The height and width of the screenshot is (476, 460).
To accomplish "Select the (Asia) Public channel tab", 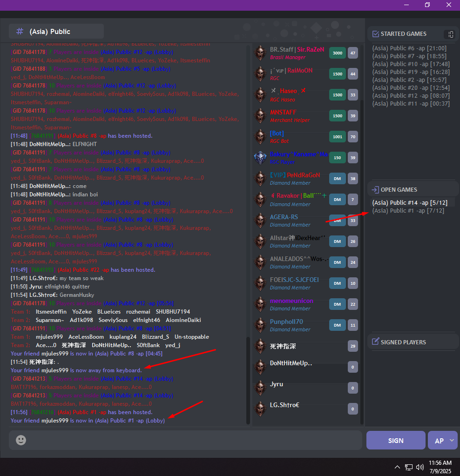I will click(56, 31).
